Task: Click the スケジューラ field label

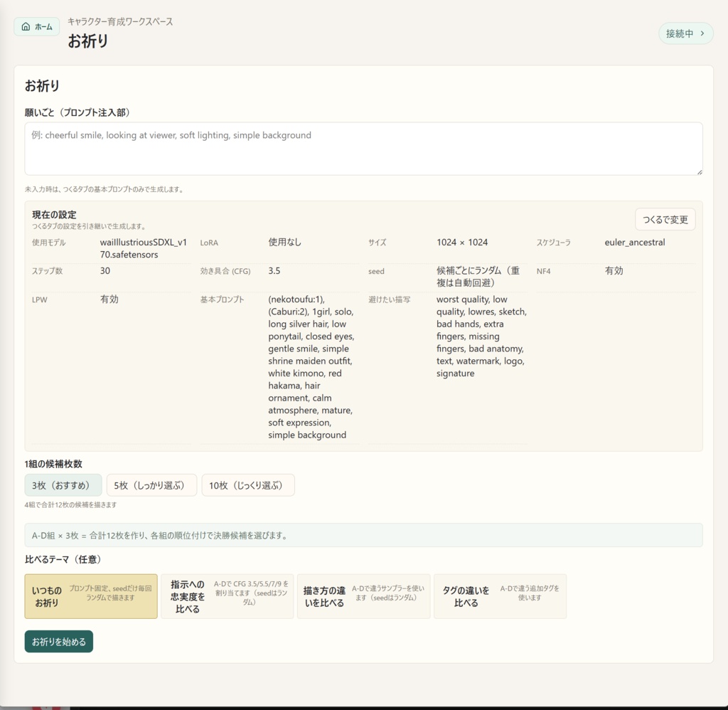Action: point(553,243)
